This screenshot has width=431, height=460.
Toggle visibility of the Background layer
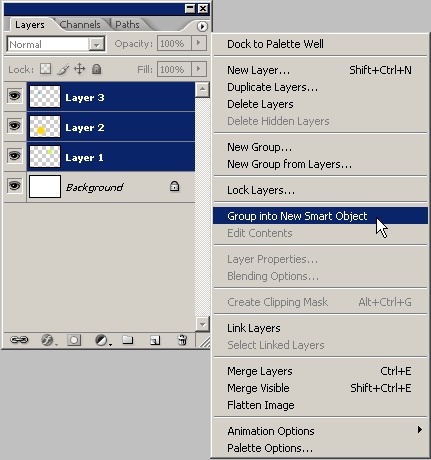tap(14, 186)
